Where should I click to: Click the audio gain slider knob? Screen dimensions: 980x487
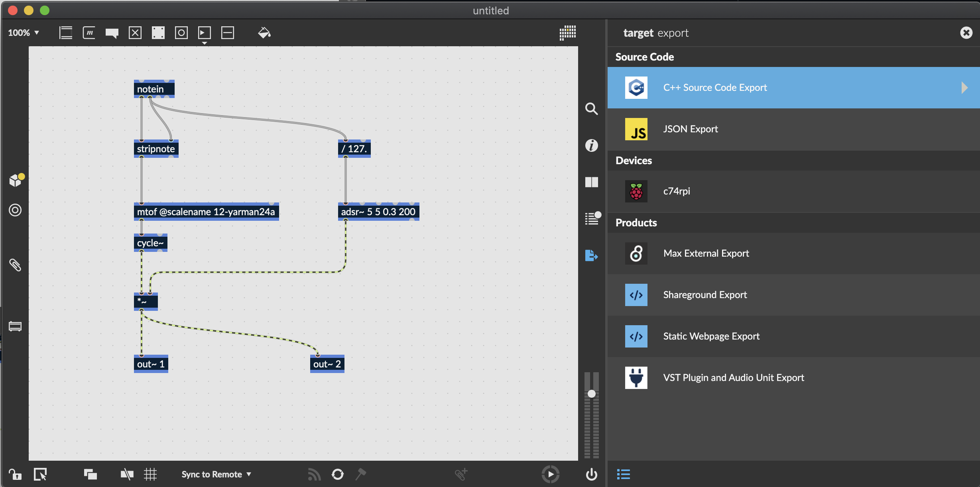tap(592, 394)
